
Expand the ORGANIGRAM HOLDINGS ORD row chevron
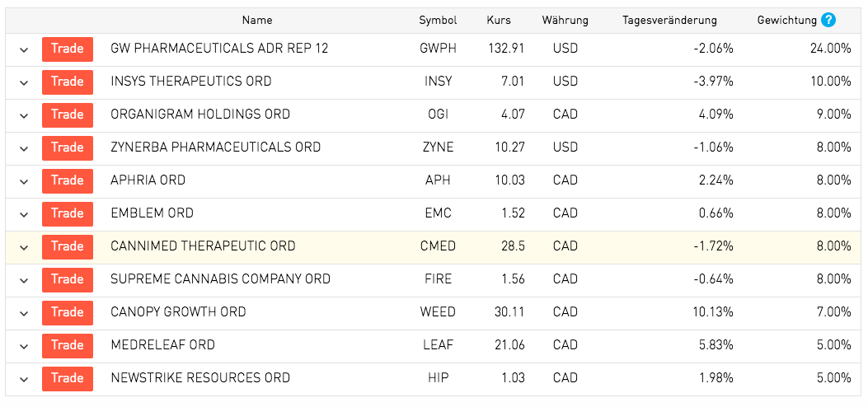click(x=24, y=115)
